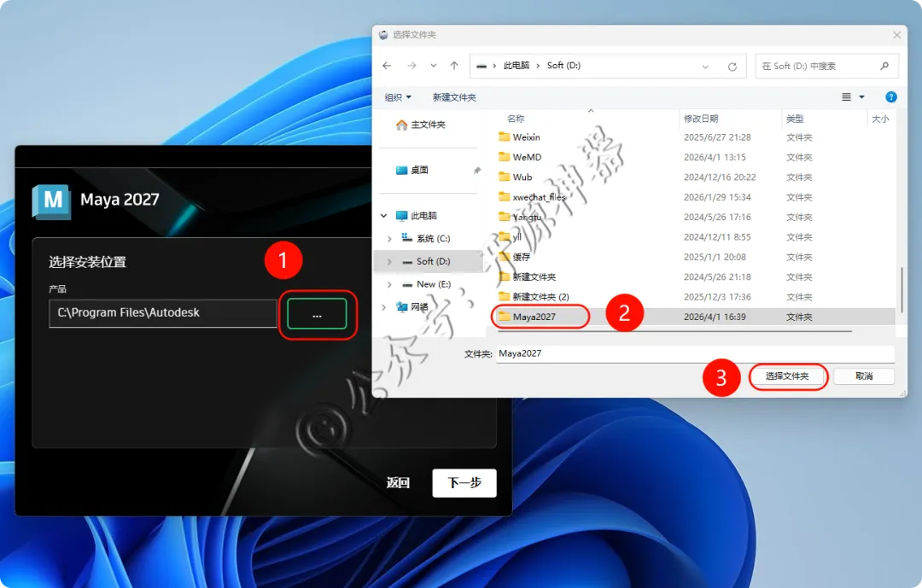Go back in the folder dialog
922x588 pixels.
point(387,66)
